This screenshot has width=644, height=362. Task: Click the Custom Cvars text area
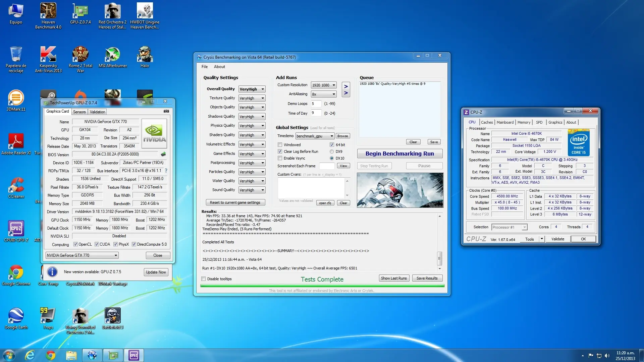pyautogui.click(x=311, y=188)
